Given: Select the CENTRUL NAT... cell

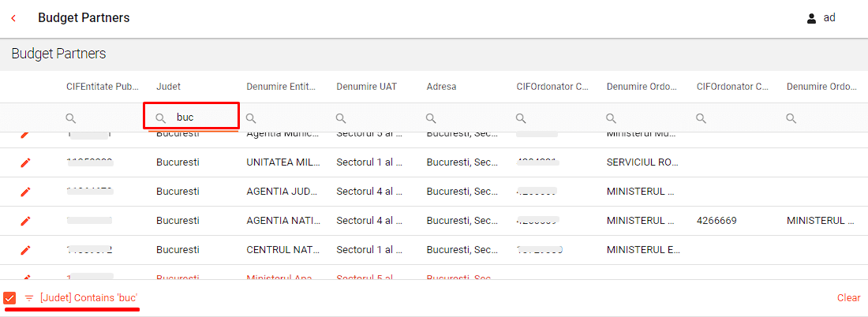Looking at the screenshot, I should pyautogui.click(x=283, y=250).
